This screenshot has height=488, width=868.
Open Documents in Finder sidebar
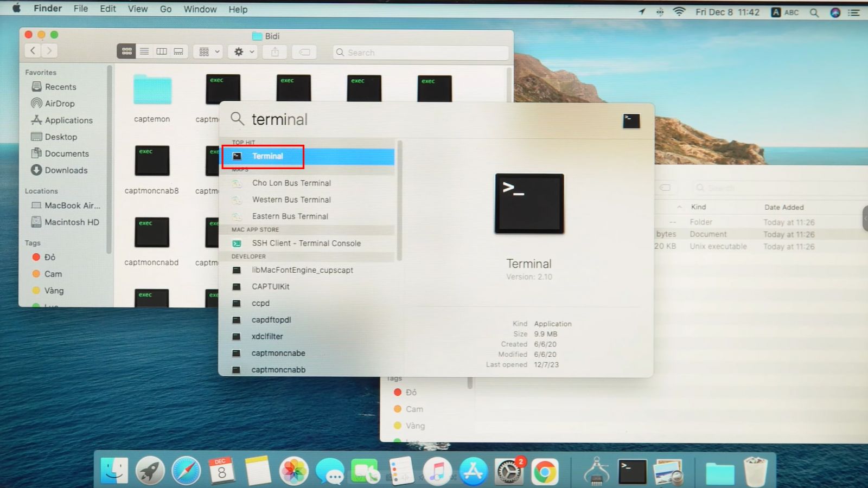point(66,154)
